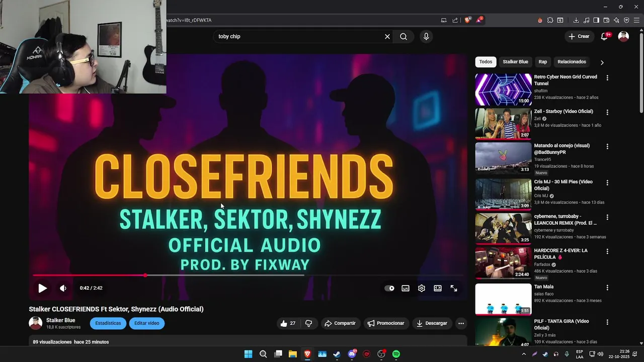Open options for Matando al conejo video
Screen dimensions: 644x362
pos(607,146)
